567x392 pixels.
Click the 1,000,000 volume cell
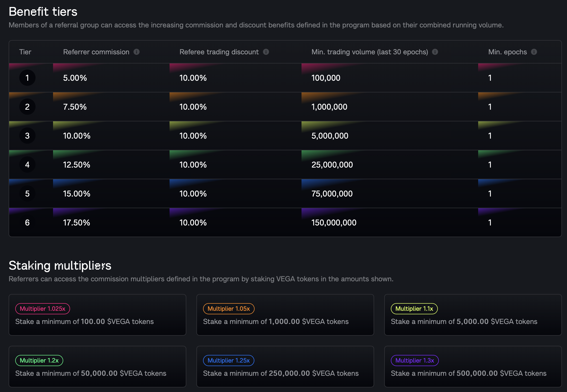coord(329,107)
